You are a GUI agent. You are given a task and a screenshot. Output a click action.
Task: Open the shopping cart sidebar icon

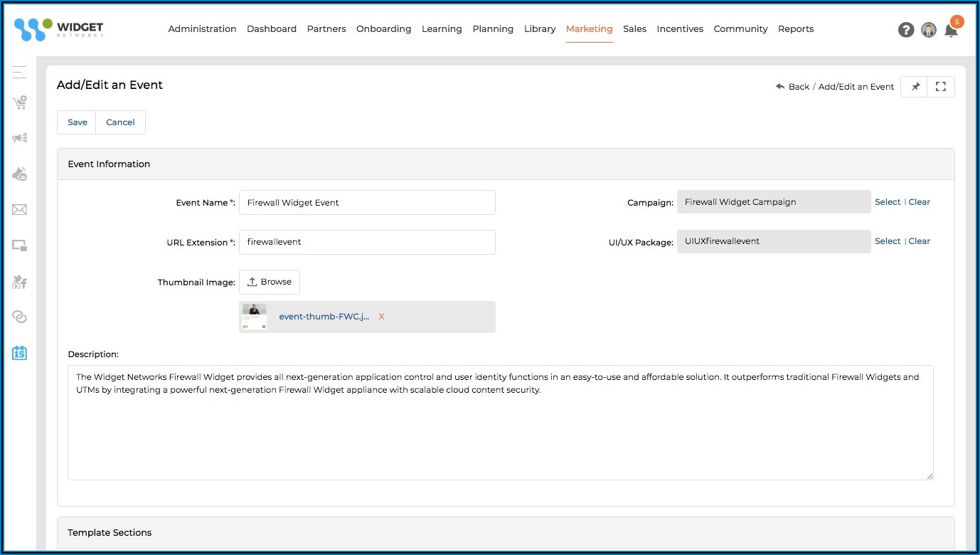19,103
